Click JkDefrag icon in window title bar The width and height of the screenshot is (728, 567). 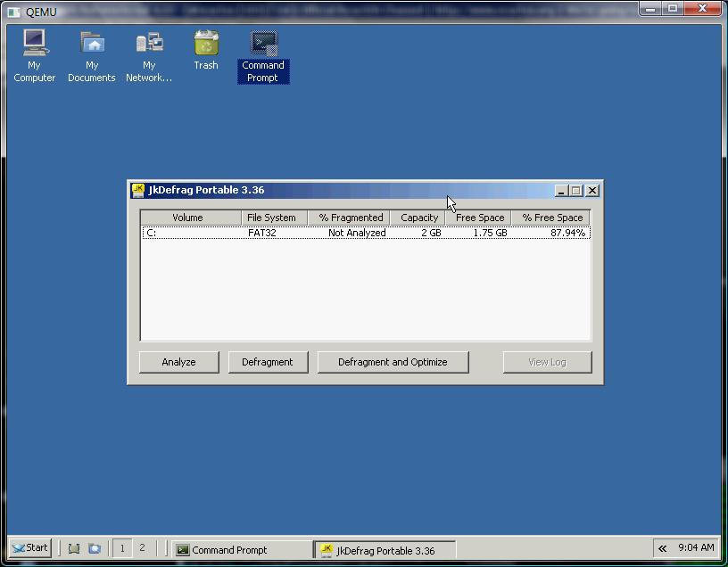[138, 190]
